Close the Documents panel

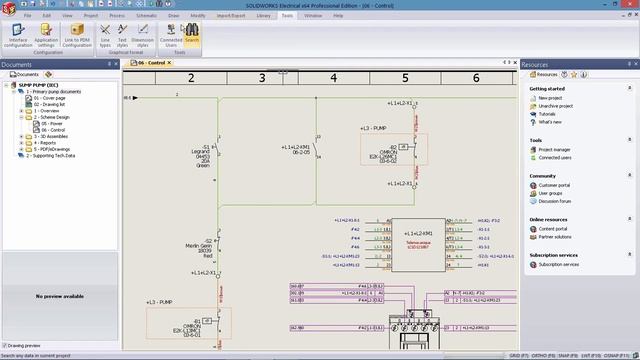[116, 64]
